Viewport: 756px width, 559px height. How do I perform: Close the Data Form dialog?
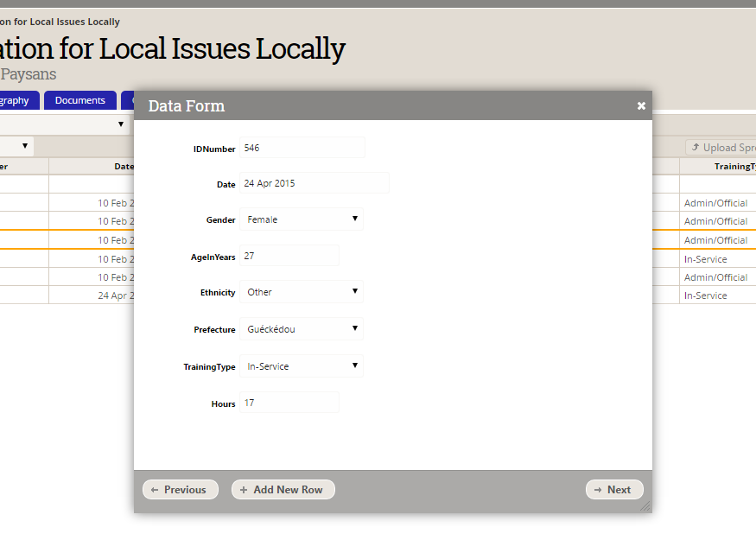click(x=641, y=105)
